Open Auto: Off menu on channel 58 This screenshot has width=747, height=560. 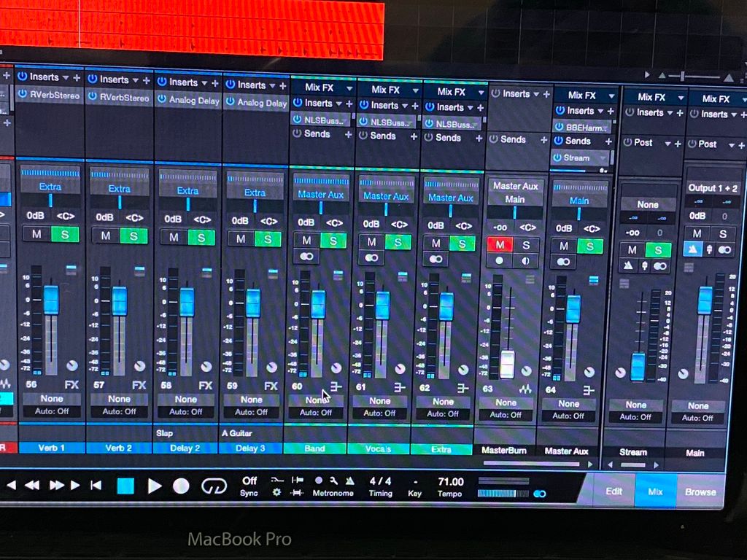point(186,412)
